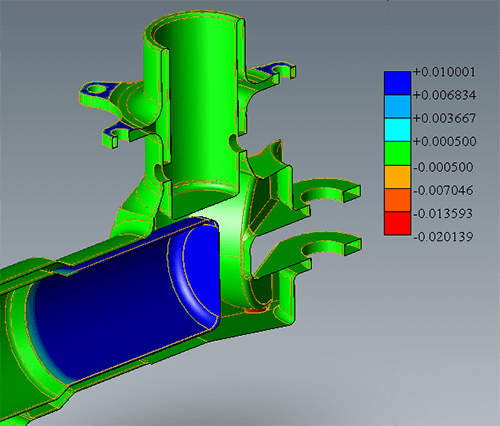Click the cyan legend swatch

[397, 130]
